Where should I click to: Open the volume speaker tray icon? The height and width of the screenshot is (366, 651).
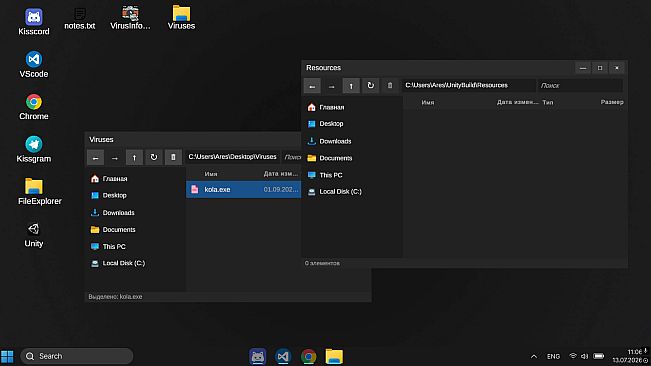[585, 356]
